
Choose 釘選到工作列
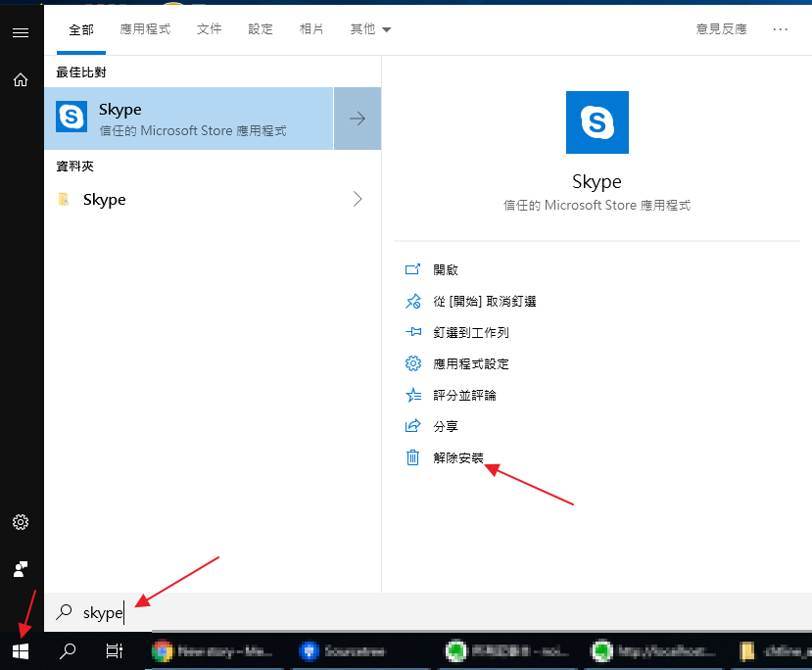pos(471,332)
